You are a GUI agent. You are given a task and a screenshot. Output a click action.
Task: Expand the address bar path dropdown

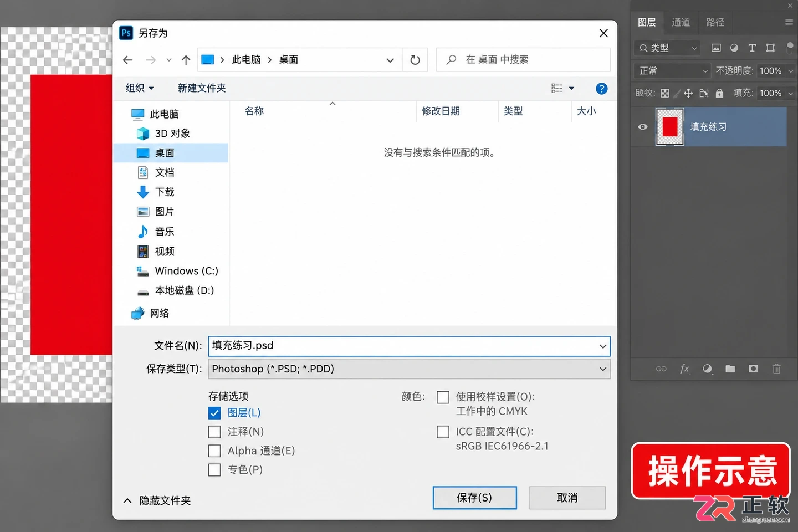(390, 60)
